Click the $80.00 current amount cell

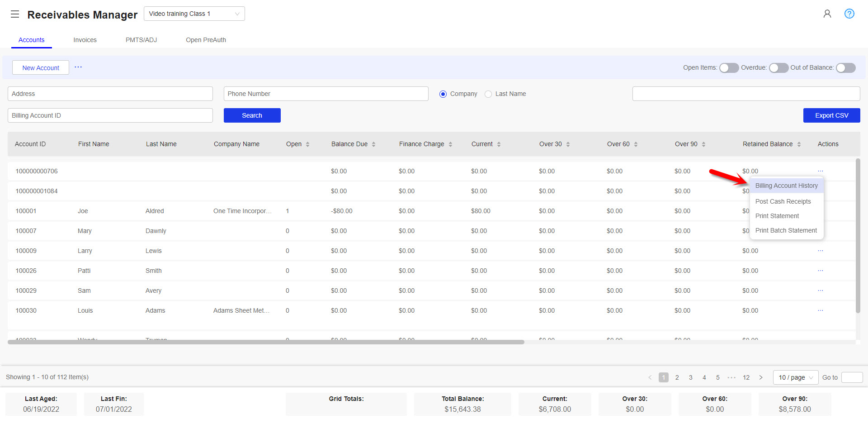coord(481,211)
